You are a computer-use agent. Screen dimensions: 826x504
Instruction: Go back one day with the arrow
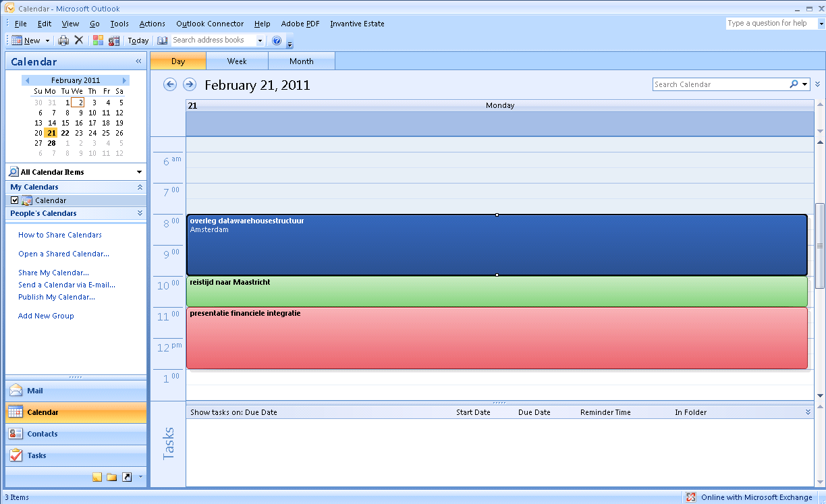170,84
